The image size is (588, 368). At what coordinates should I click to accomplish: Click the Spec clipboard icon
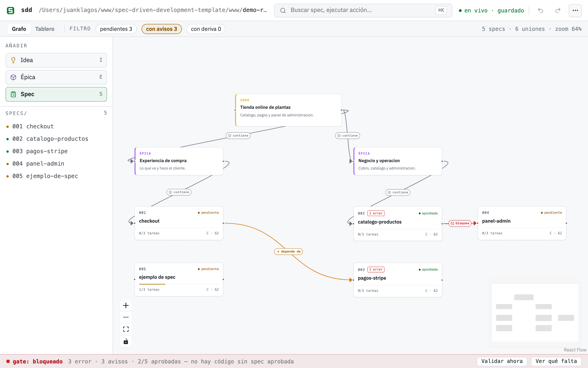pyautogui.click(x=13, y=94)
